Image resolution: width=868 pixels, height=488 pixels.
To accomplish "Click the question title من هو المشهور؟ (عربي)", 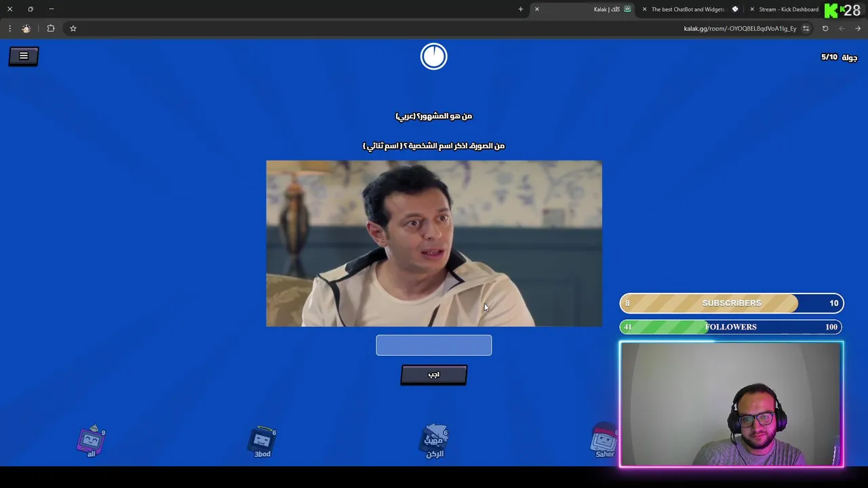I will 434,116.
